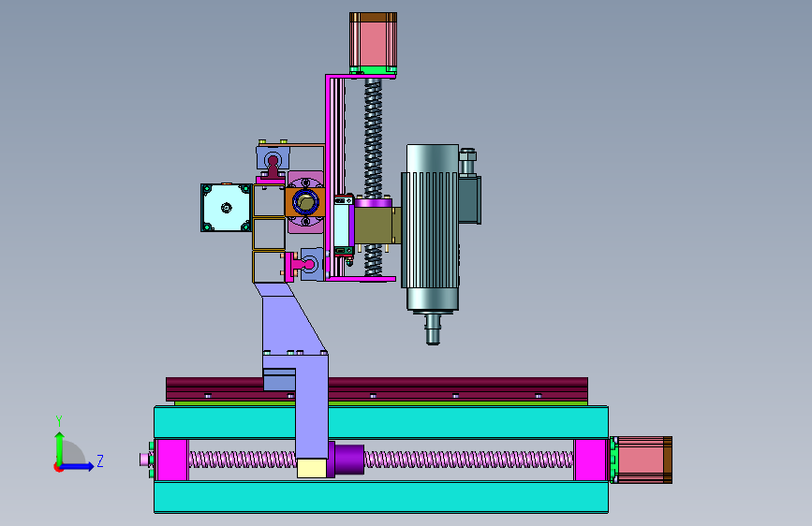
Task: Click the "Y" axis label
Action: click(59, 420)
